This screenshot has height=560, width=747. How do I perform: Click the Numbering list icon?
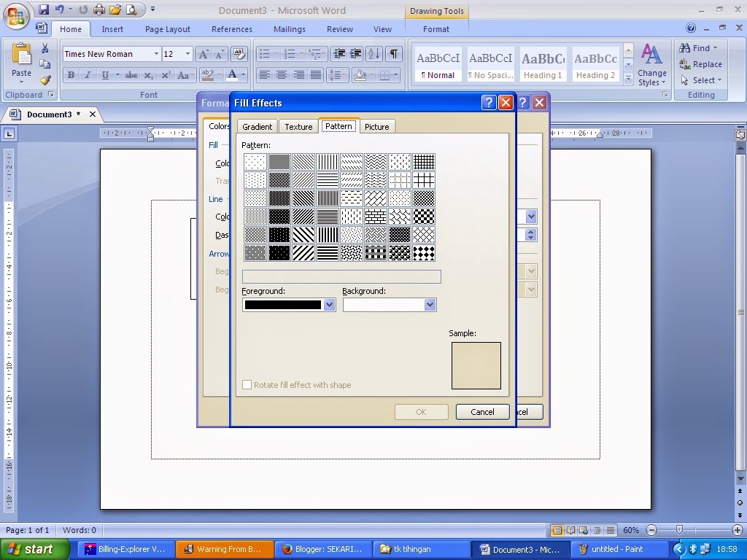pos(289,54)
